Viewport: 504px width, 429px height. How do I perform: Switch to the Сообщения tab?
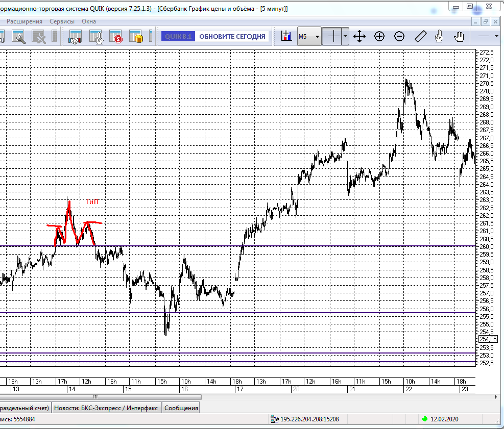(181, 408)
